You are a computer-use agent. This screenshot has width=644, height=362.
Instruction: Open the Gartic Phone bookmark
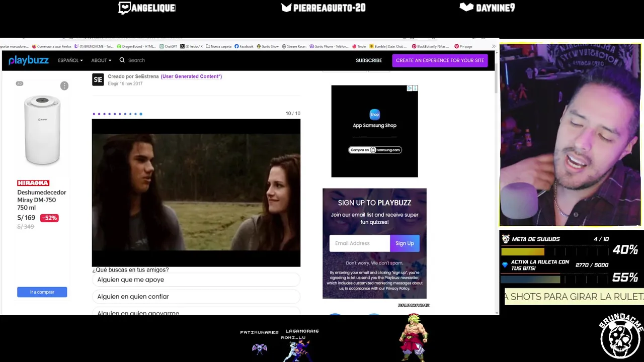coord(329,46)
